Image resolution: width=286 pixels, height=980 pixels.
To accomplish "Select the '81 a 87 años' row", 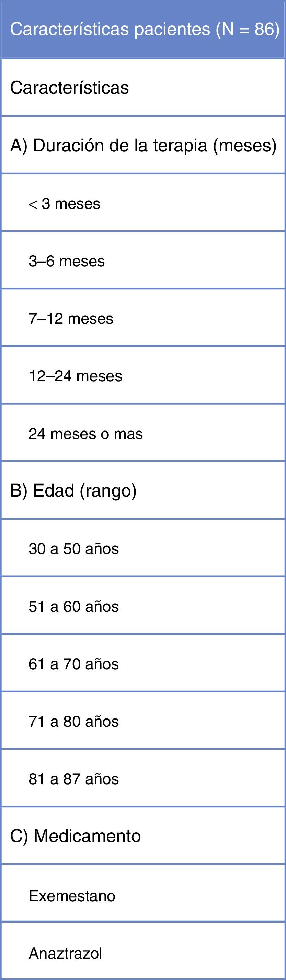I will point(73,779).
